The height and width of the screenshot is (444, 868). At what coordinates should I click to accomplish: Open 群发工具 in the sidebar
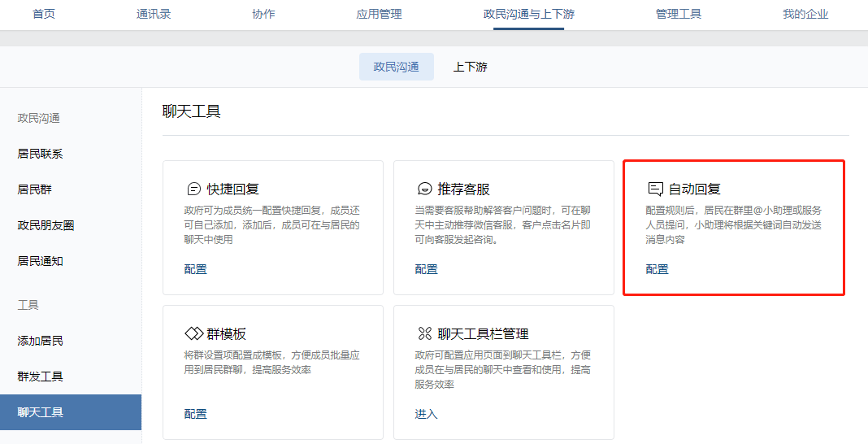[x=41, y=377]
